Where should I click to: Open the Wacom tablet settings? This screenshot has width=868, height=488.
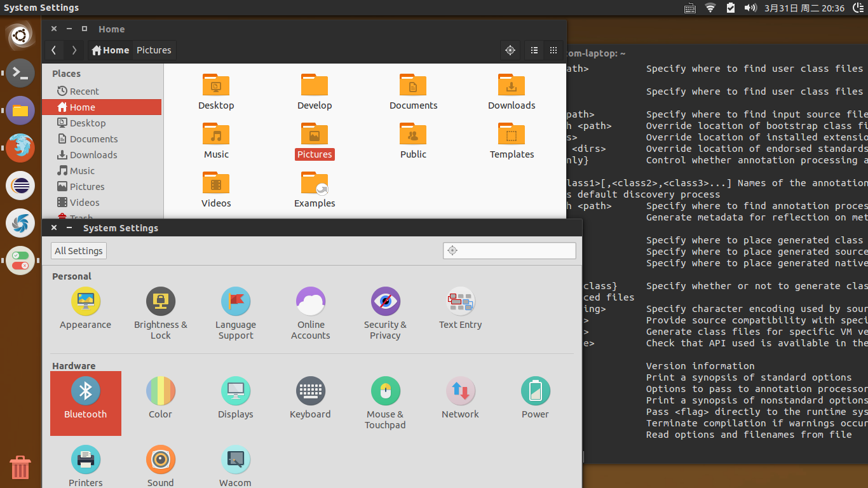click(236, 466)
